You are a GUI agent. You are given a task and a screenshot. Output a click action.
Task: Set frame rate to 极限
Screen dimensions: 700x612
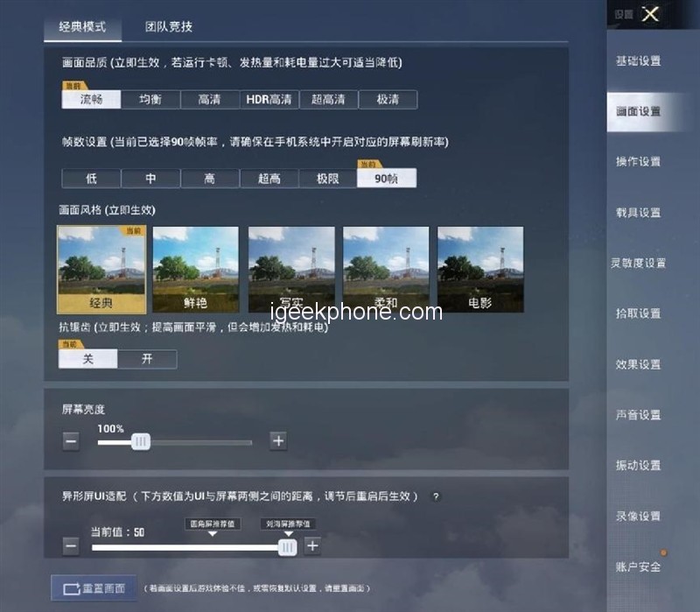point(327,179)
